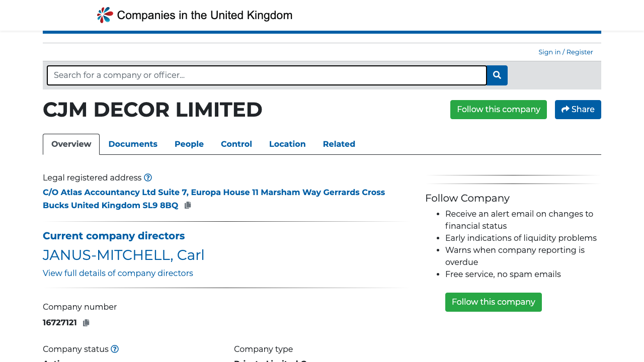Follow this company using the header button
This screenshot has width=644, height=362.
point(498,110)
